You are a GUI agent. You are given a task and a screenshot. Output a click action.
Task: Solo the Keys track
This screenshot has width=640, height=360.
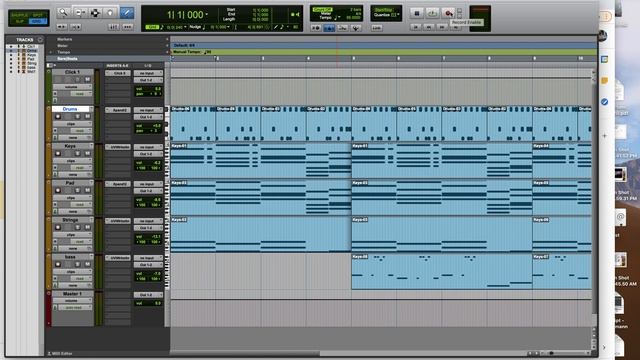point(78,153)
